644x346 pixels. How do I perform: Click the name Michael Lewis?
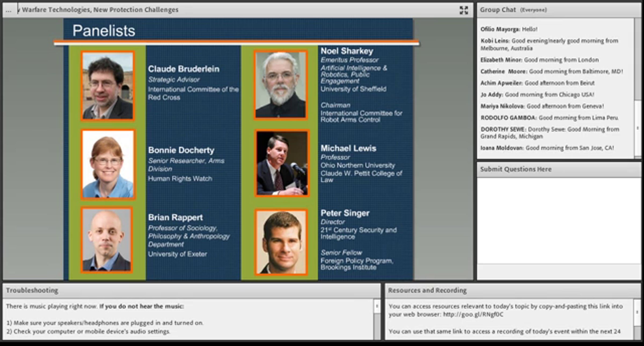pos(348,148)
